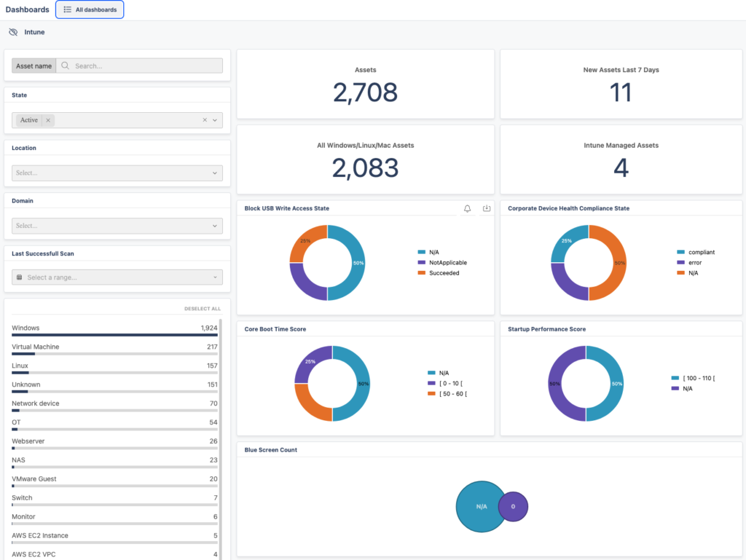
Task: Open the Intune Managed Assets card
Action: pos(621,159)
